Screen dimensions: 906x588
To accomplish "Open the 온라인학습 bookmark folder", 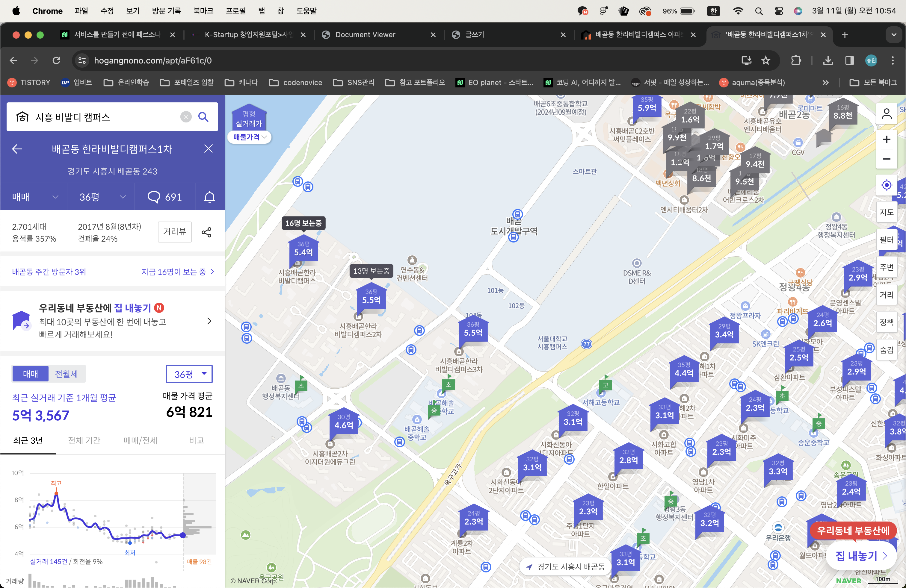I will [126, 83].
